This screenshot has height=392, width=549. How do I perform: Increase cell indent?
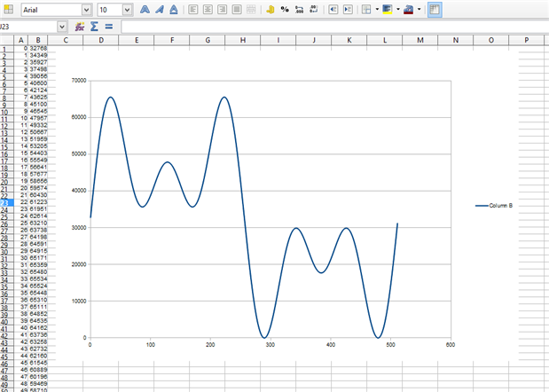click(348, 10)
